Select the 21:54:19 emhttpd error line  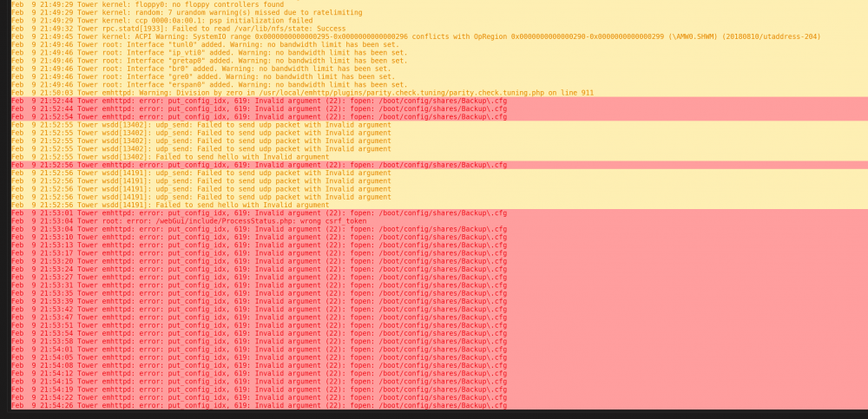pyautogui.click(x=259, y=390)
